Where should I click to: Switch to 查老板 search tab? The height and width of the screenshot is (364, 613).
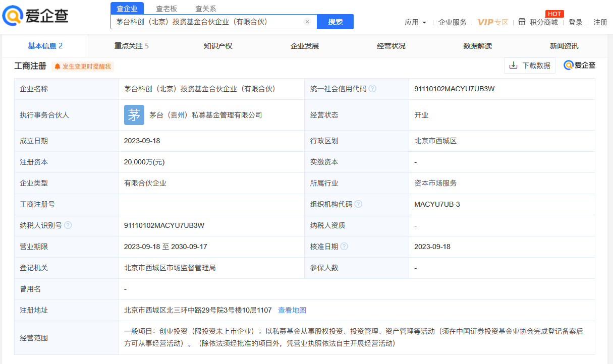pyautogui.click(x=166, y=8)
